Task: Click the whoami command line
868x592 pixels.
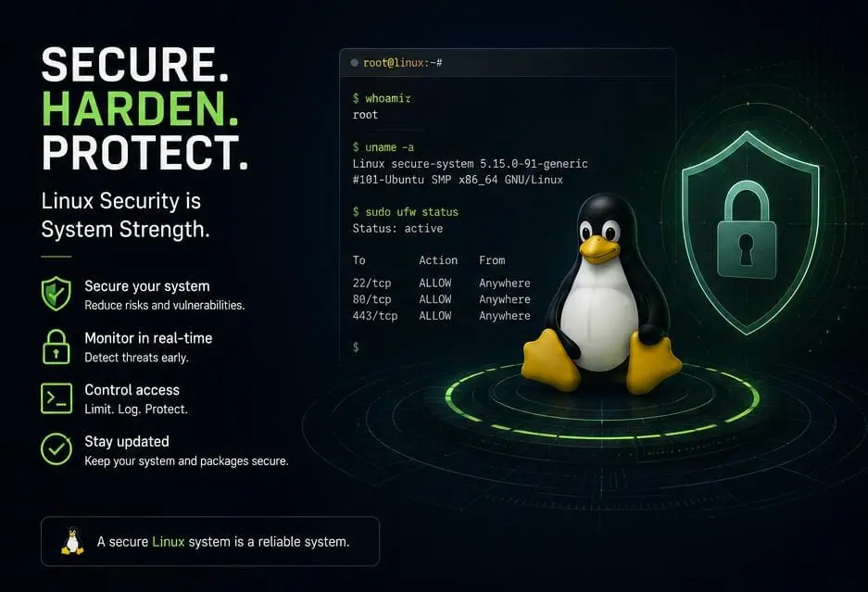Action: click(382, 98)
